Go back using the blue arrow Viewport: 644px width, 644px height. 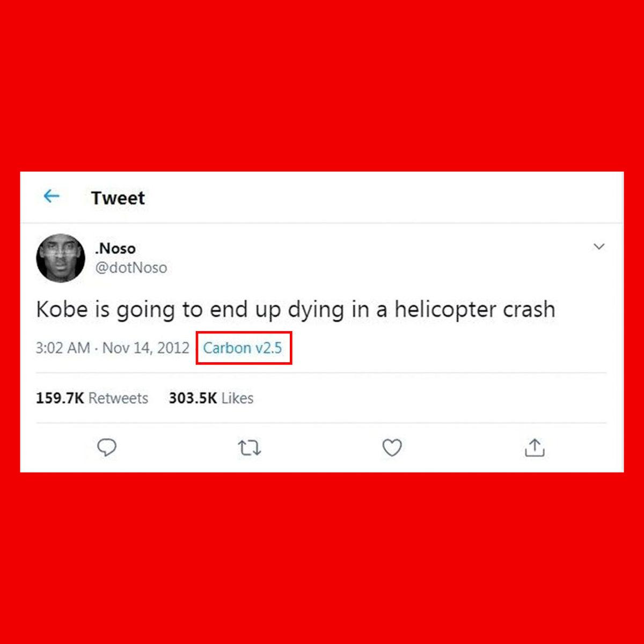click(52, 196)
